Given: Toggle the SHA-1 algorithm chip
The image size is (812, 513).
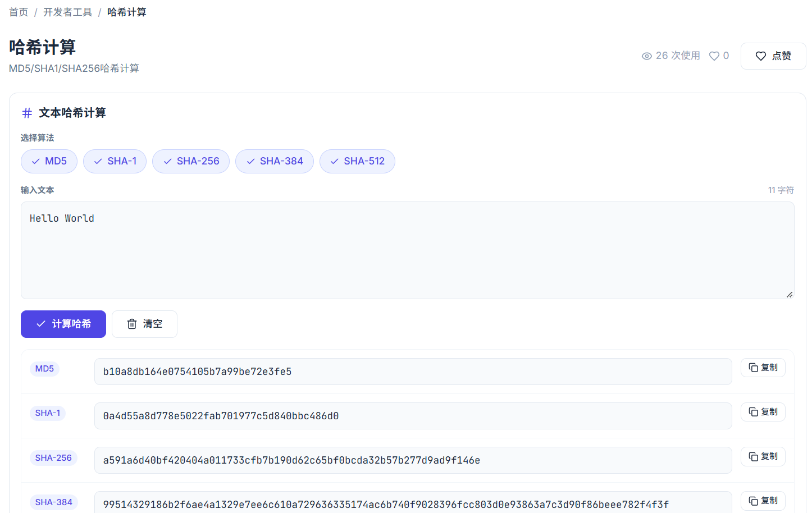Looking at the screenshot, I should click(115, 162).
